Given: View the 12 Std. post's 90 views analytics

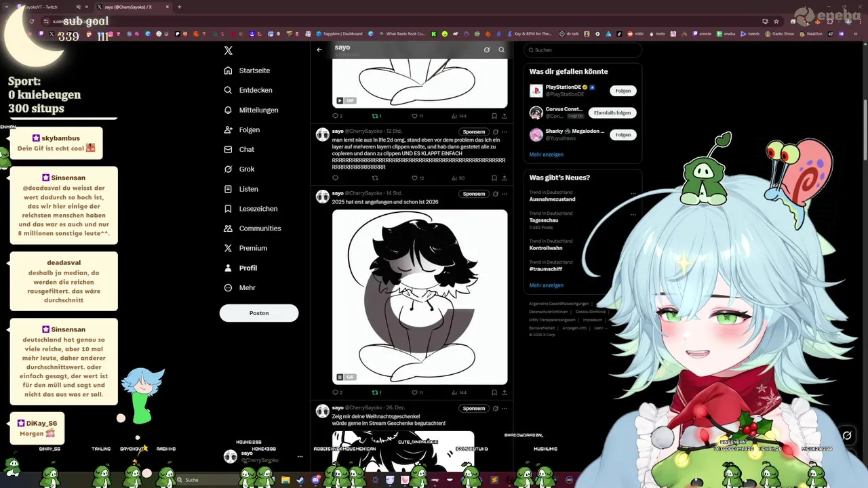Looking at the screenshot, I should [x=458, y=178].
